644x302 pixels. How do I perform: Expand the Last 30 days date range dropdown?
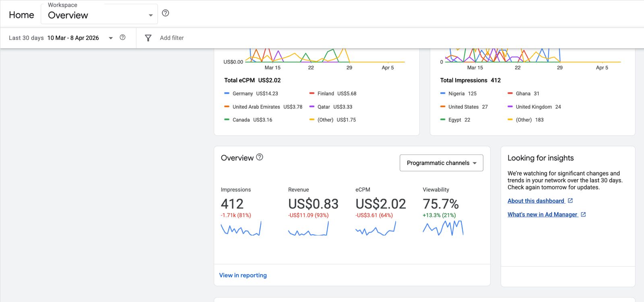[110, 38]
